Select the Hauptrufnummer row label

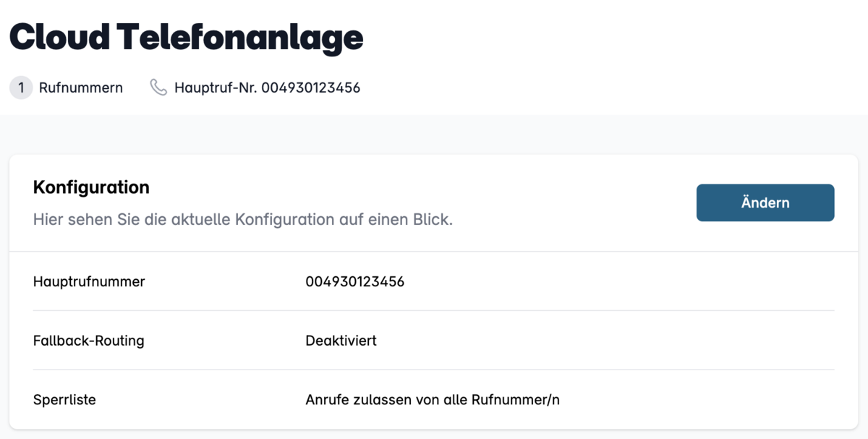[x=89, y=281]
